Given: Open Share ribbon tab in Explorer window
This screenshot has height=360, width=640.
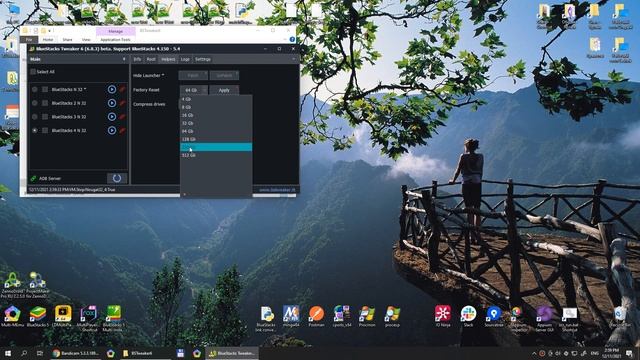Looking at the screenshot, I should click(x=67, y=40).
